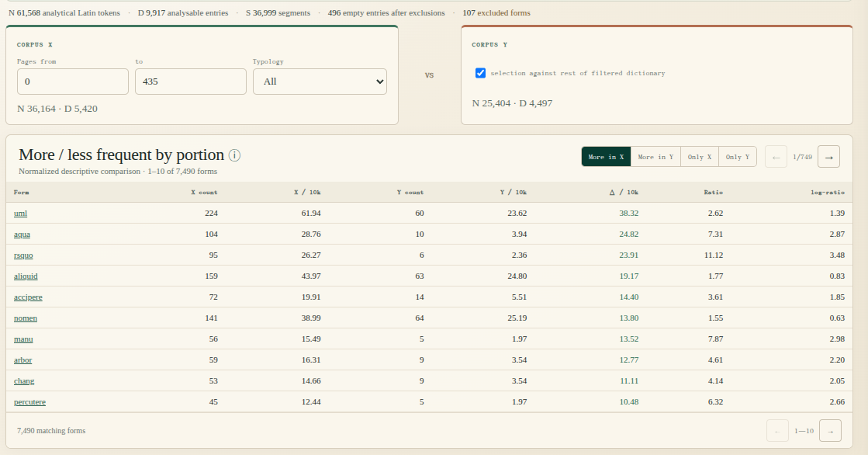
Task: Click the 61.94 X / 10k value for uml
Action: 311,214
